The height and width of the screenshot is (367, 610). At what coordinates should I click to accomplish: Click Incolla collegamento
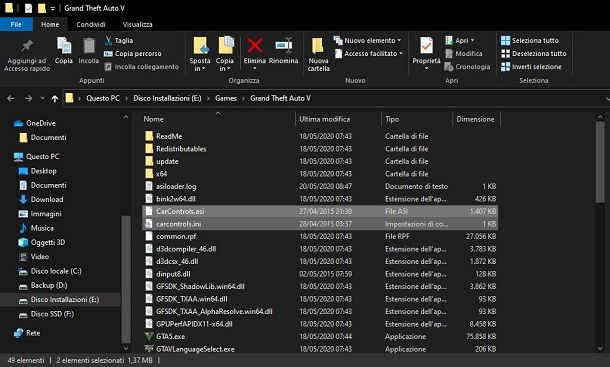coord(142,67)
